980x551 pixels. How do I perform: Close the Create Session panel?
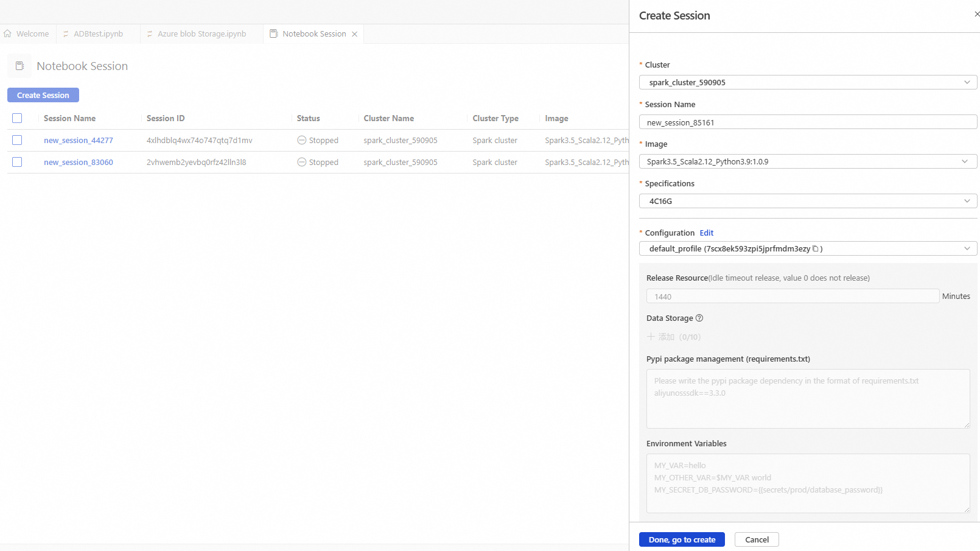[x=977, y=14]
